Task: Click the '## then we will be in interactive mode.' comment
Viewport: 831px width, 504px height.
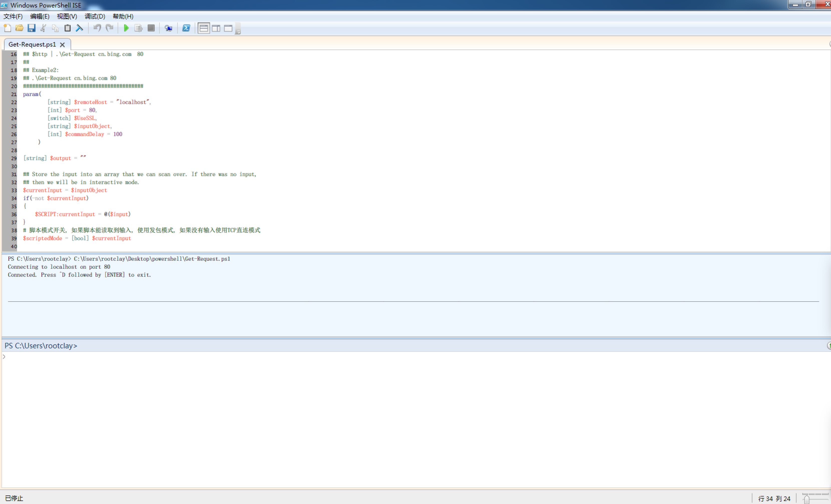Action: [81, 182]
